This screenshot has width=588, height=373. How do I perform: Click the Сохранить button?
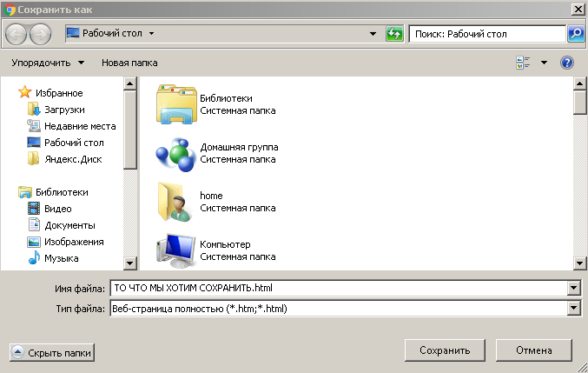click(x=445, y=350)
